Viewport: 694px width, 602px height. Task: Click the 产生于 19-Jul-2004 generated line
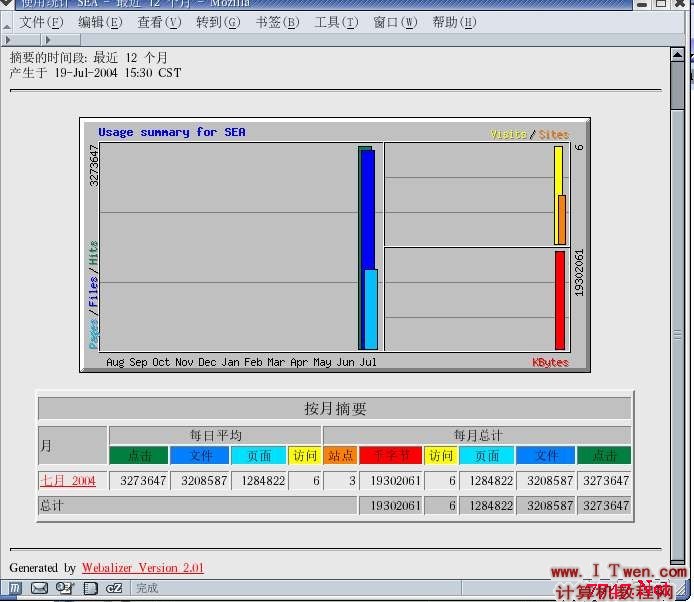pyautogui.click(x=95, y=73)
